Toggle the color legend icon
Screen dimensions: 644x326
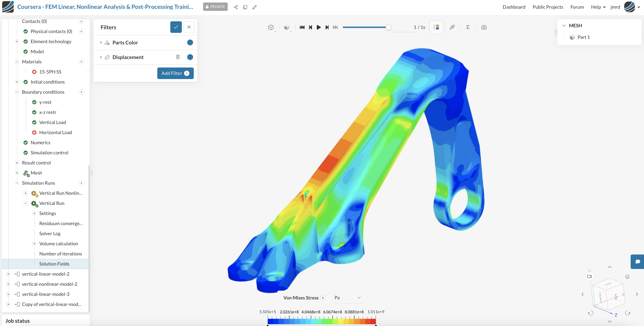pyautogui.click(x=436, y=27)
